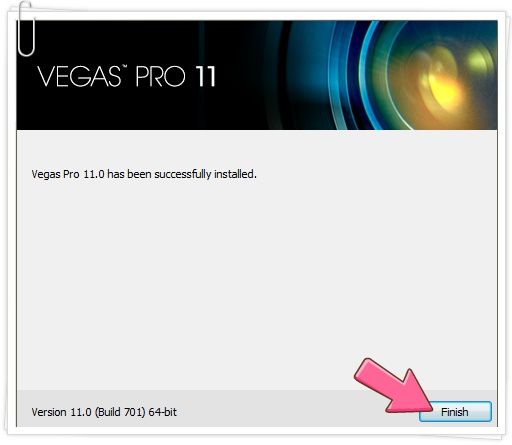The height and width of the screenshot is (445, 512).
Task: Click the pink arrow pointing at Finish
Action: point(393,386)
